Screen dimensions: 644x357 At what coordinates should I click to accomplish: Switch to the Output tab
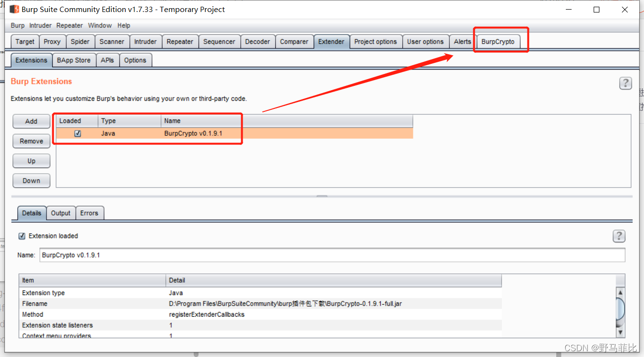pyautogui.click(x=61, y=213)
